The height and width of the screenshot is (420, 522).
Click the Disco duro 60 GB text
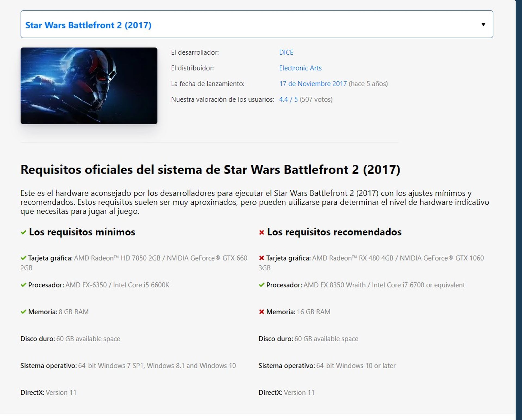point(70,339)
